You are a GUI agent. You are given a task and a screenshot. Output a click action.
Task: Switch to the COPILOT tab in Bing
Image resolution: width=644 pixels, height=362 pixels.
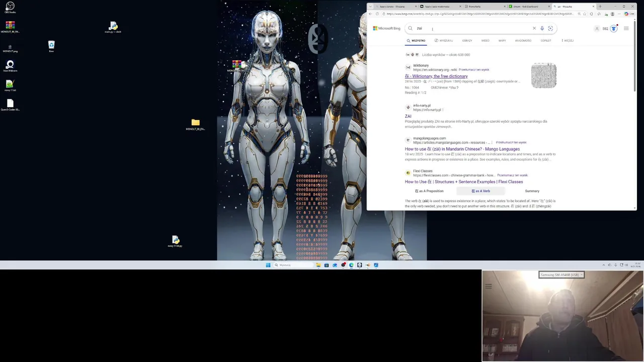(x=546, y=41)
